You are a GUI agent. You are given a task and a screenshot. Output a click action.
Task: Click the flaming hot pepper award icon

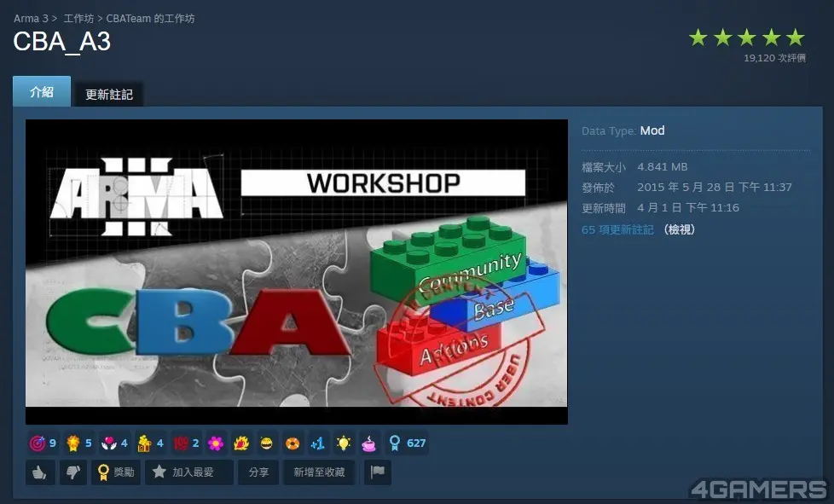[x=241, y=443]
